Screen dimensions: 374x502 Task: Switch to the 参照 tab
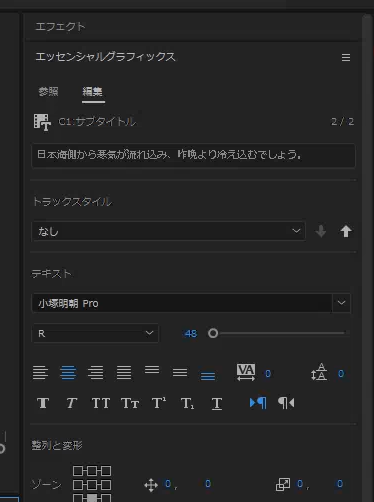48,91
